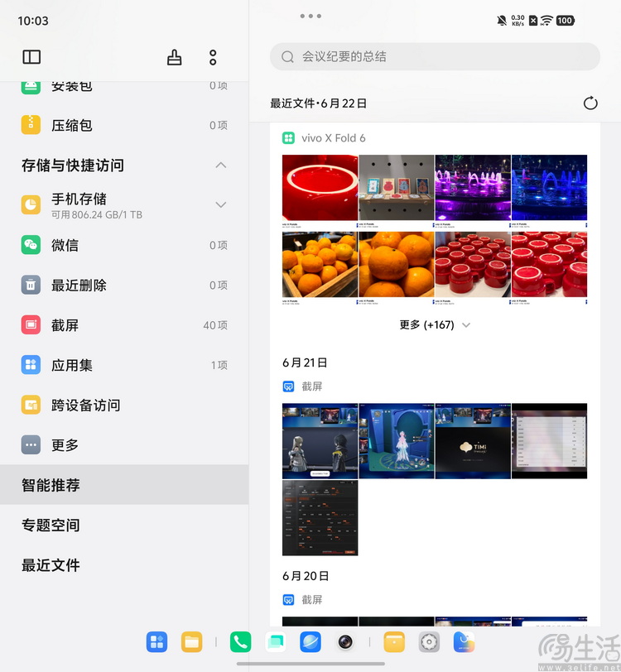
Task: Click the 6月21日 截屏 label
Action: (312, 386)
